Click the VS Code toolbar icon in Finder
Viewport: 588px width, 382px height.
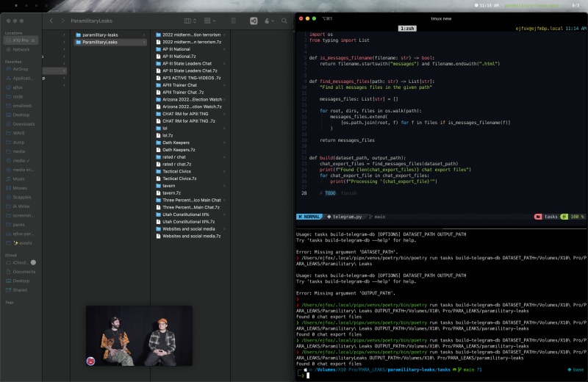pos(254,21)
